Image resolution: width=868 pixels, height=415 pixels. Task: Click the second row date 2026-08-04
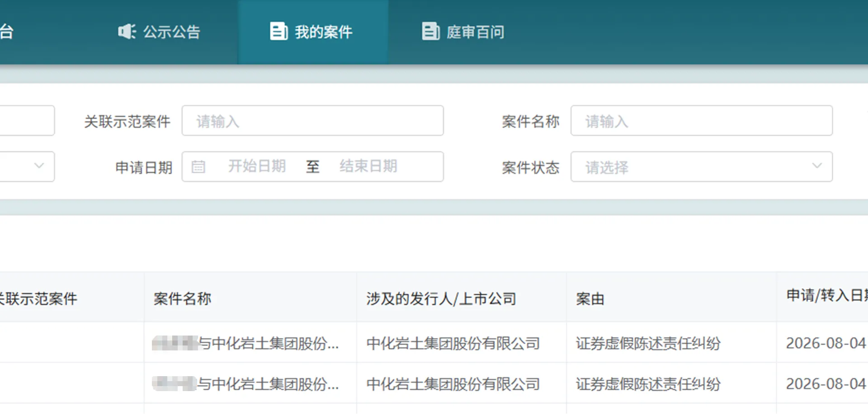826,384
